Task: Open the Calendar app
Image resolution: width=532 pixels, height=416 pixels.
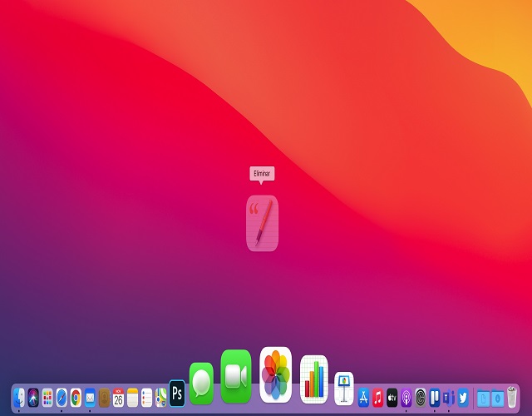Action: [x=118, y=398]
